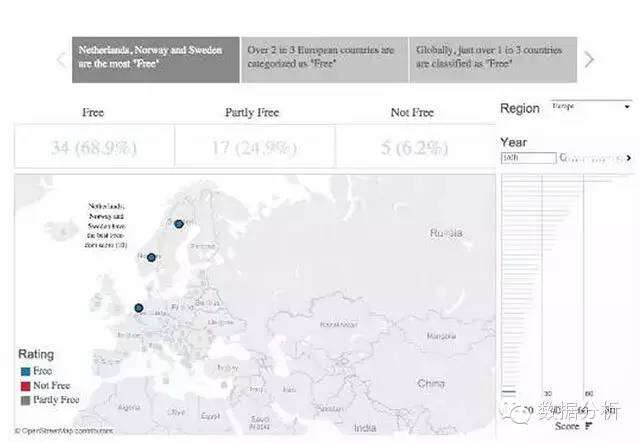Viewport: 640px width, 443px height.
Task: Select 'Netherlands, Norway and Sweden' story tab
Action: pyautogui.click(x=156, y=60)
